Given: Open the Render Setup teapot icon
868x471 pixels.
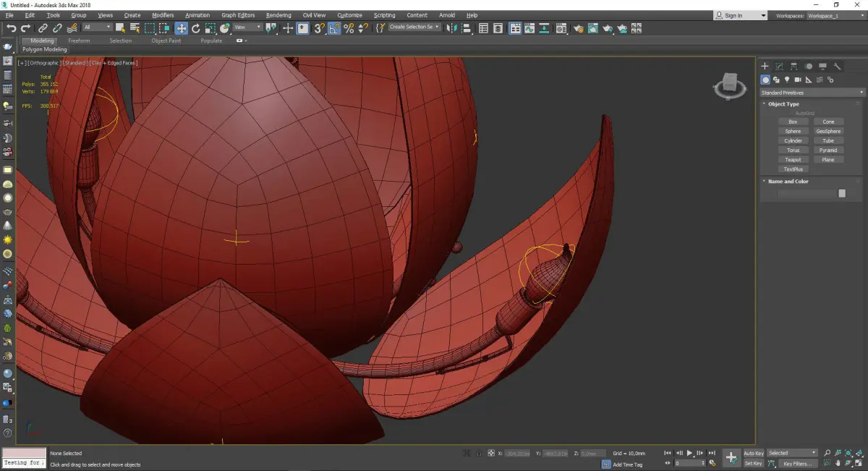Looking at the screenshot, I should pos(579,28).
